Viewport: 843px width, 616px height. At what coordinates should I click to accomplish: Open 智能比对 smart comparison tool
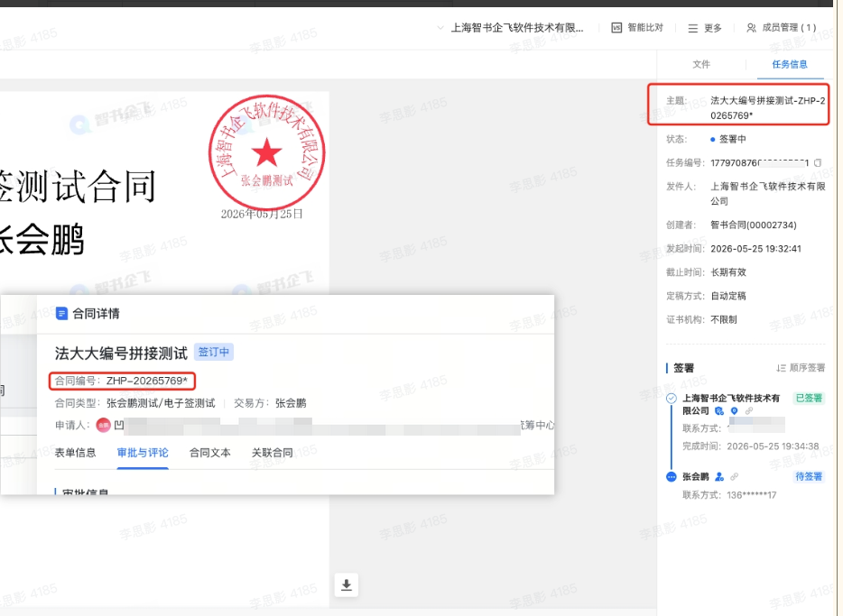click(637, 27)
